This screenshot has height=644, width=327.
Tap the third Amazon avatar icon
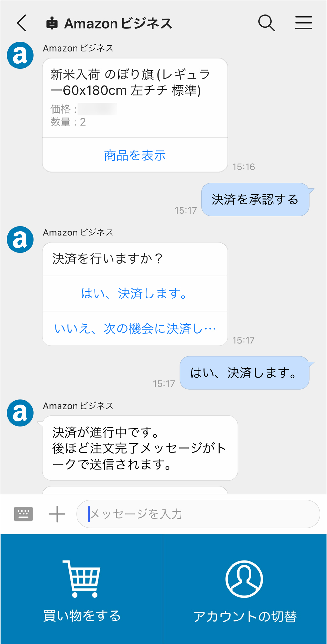point(20,413)
